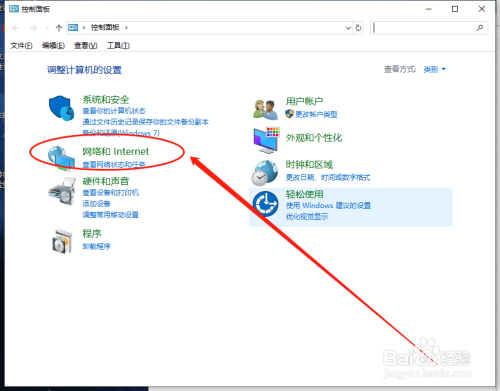Open the 硬件和声音 category link
The height and width of the screenshot is (391, 500).
(106, 181)
